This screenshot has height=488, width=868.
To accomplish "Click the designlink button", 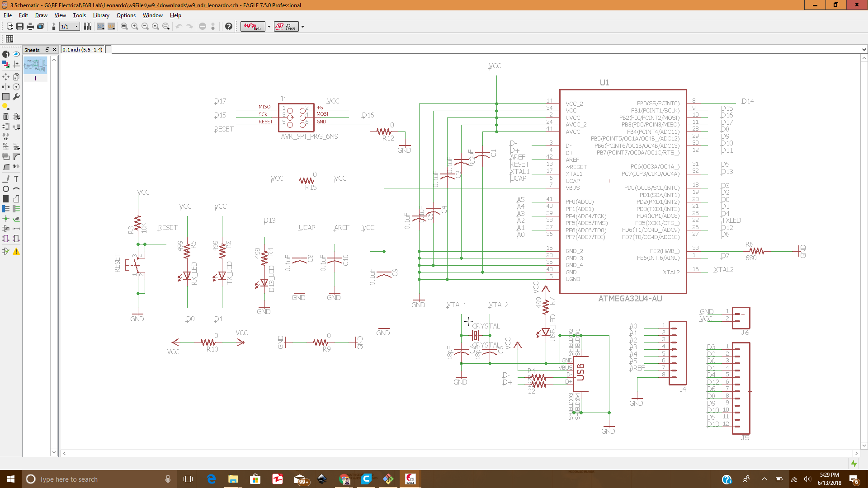I will pyautogui.click(x=253, y=27).
